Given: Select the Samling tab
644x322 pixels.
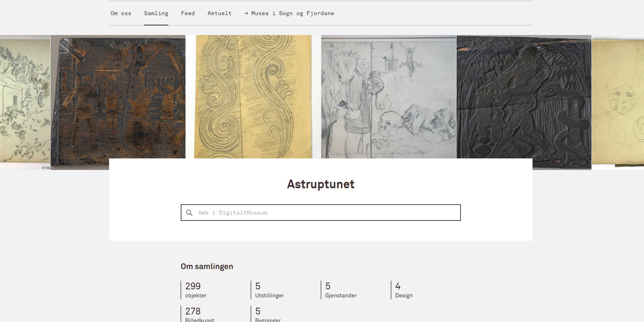Looking at the screenshot, I should [x=156, y=14].
